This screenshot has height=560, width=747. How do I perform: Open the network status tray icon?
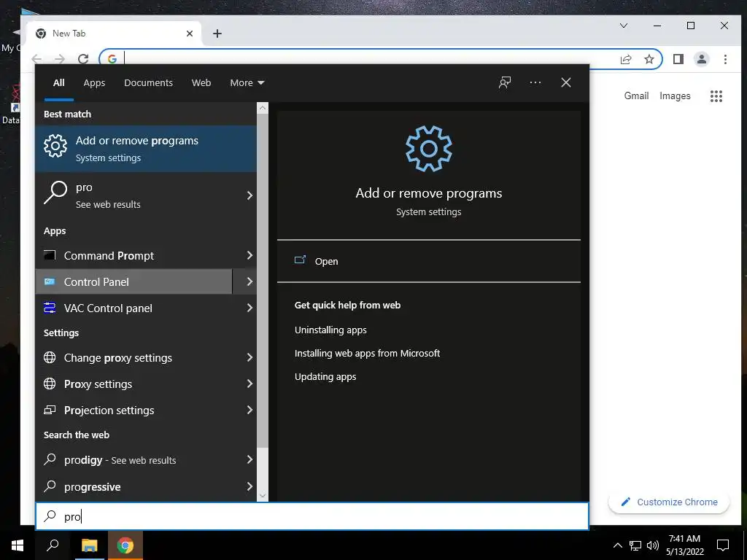pyautogui.click(x=635, y=545)
